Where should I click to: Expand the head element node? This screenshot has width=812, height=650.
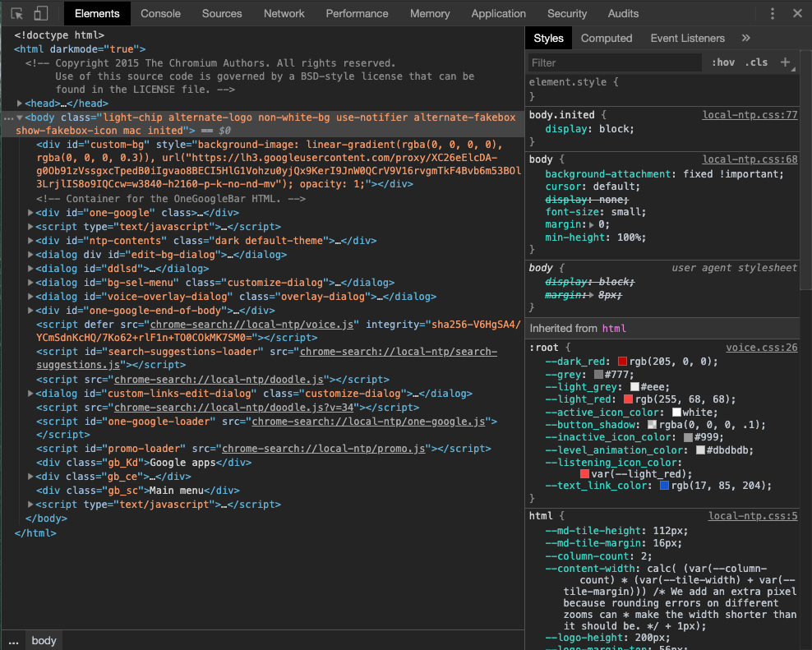coord(19,104)
